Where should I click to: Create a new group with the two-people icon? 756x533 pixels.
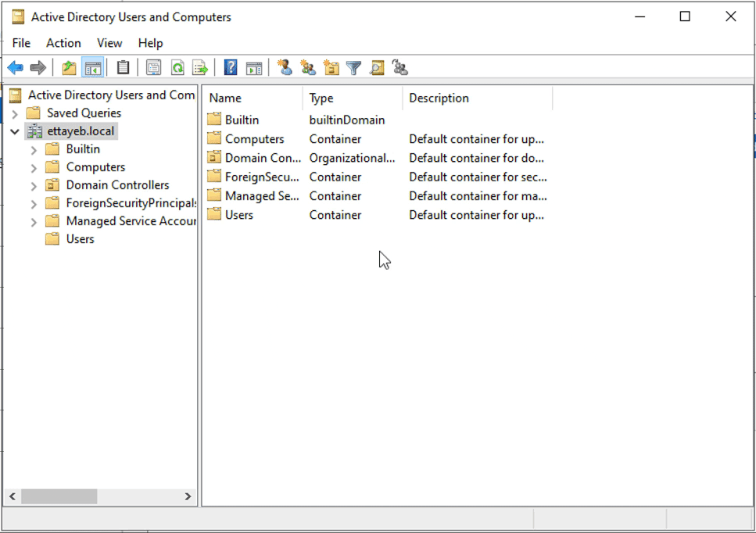pos(307,67)
